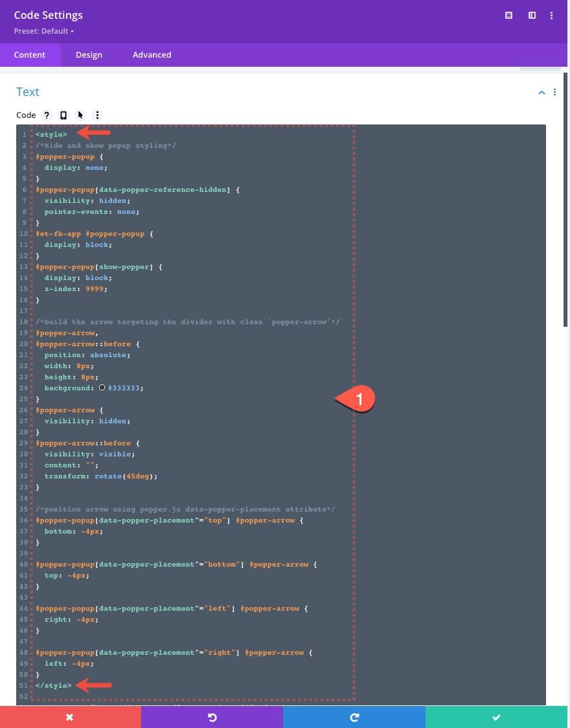
Task: Click the #333333 background color swatch
Action: click(x=102, y=388)
